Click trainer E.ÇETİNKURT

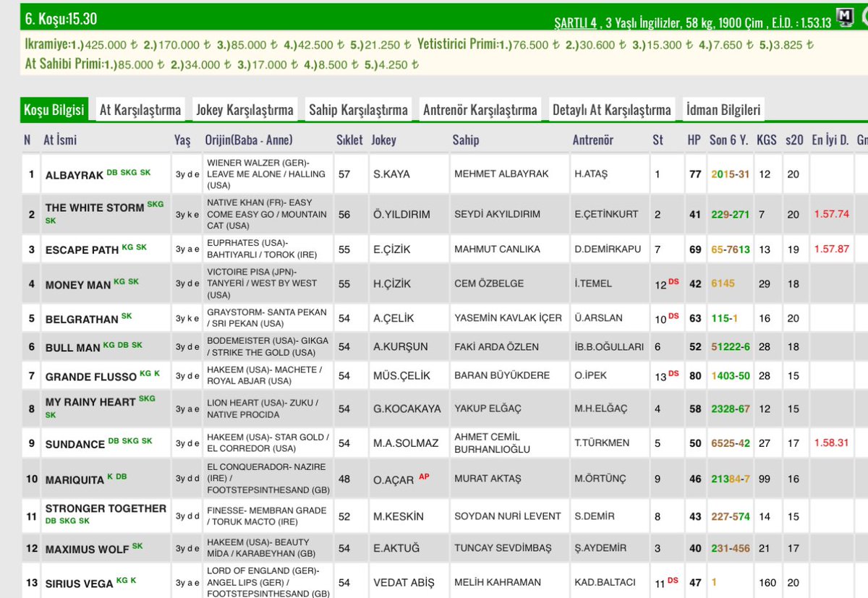click(608, 215)
